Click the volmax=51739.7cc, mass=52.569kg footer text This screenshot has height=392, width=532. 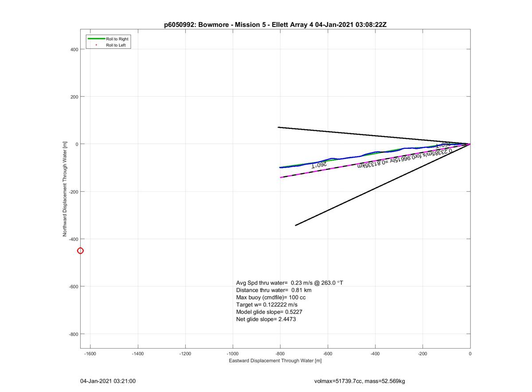359,381
